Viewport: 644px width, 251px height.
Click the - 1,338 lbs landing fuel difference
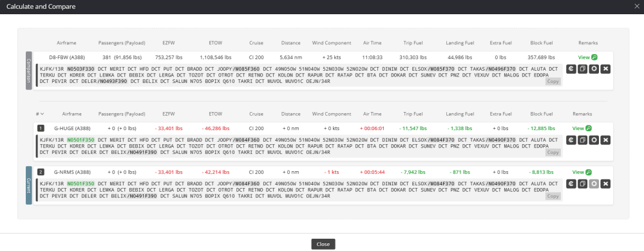pos(460,128)
